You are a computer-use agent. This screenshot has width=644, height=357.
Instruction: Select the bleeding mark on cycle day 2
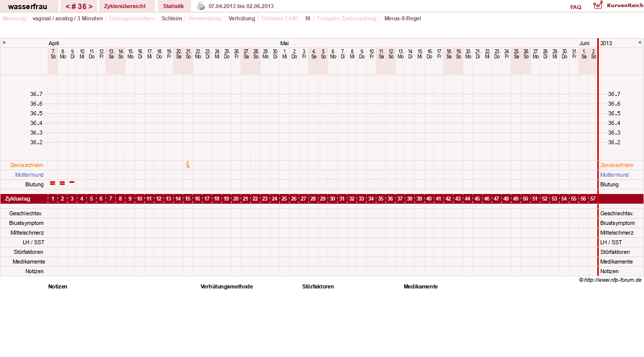[62, 183]
